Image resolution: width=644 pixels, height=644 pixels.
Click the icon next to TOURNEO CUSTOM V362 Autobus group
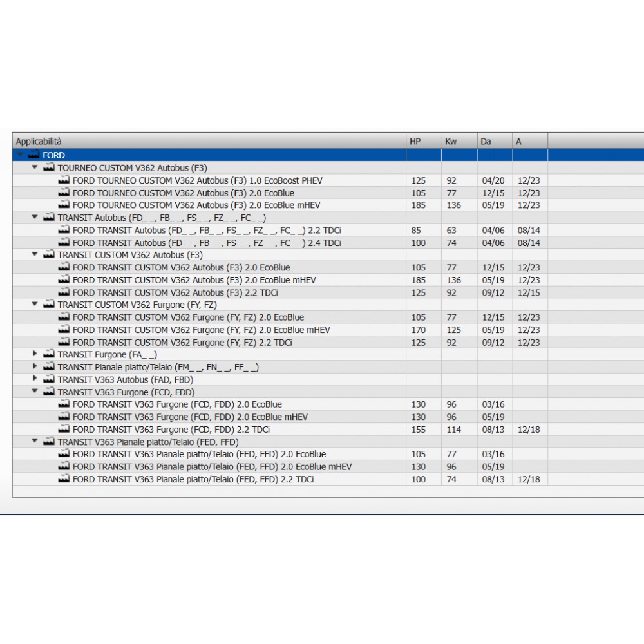48,167
